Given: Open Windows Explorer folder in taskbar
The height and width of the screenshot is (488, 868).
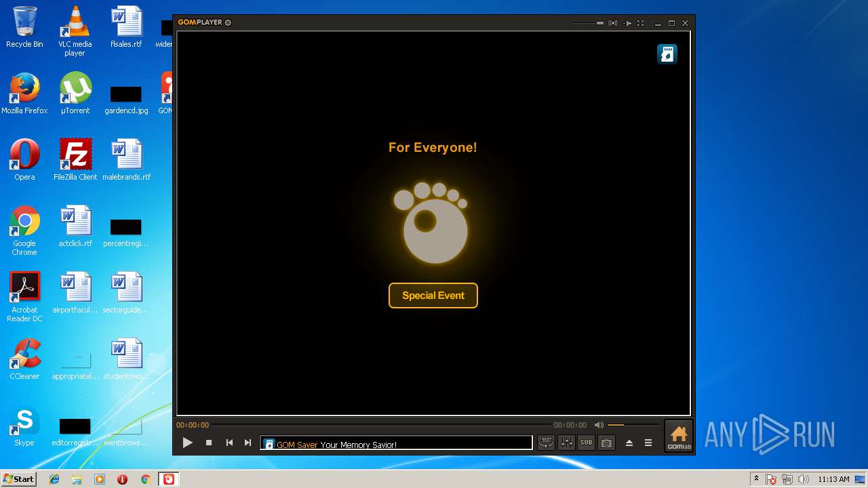Looking at the screenshot, I should [x=77, y=479].
